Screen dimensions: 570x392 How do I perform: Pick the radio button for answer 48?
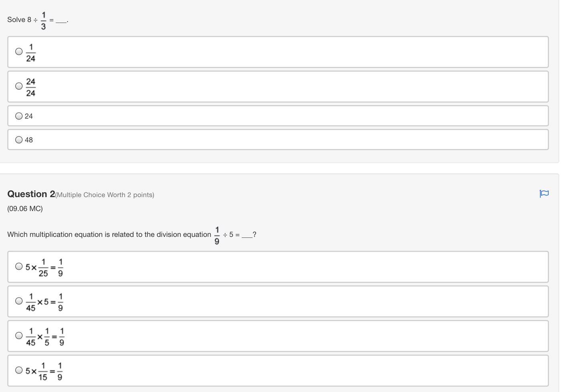[x=19, y=139]
